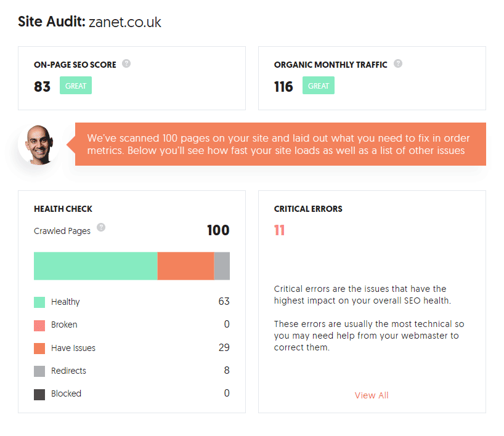This screenshot has height=436, width=504.
Task: Click the HEALTH CHECK panel heading
Action: [63, 208]
